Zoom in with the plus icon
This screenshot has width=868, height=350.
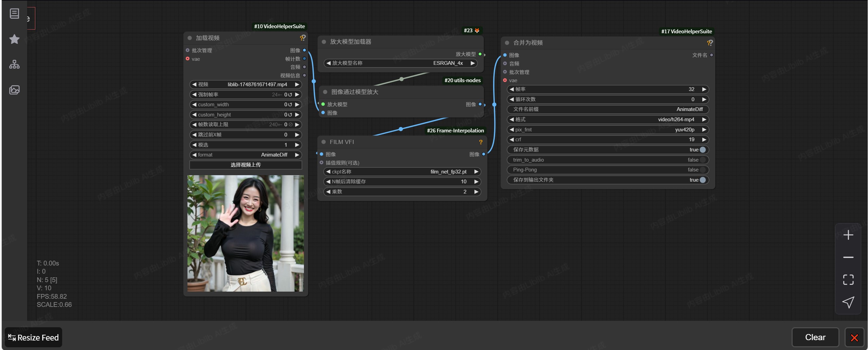848,235
